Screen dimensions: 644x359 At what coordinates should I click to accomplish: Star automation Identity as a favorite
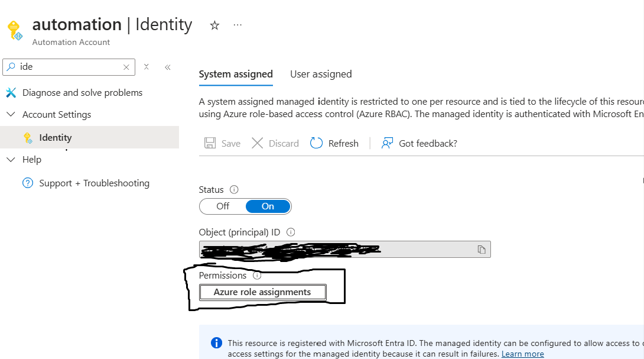(x=214, y=25)
